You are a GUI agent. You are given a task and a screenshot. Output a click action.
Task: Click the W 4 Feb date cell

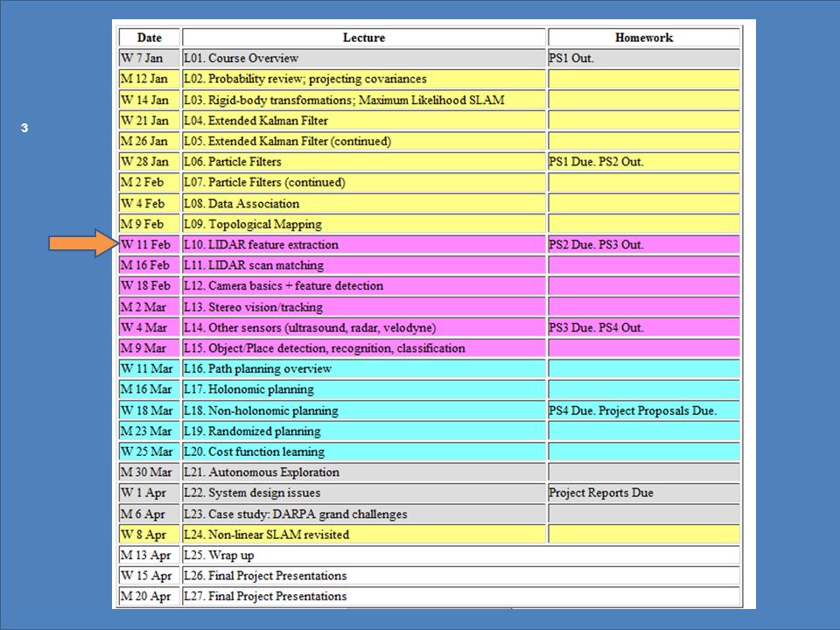[x=149, y=203]
